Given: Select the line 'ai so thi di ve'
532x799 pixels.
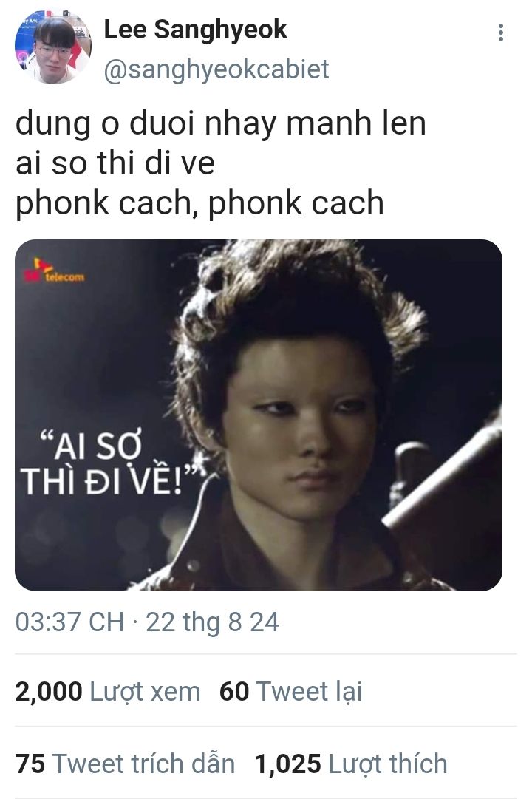Looking at the screenshot, I should [115, 163].
